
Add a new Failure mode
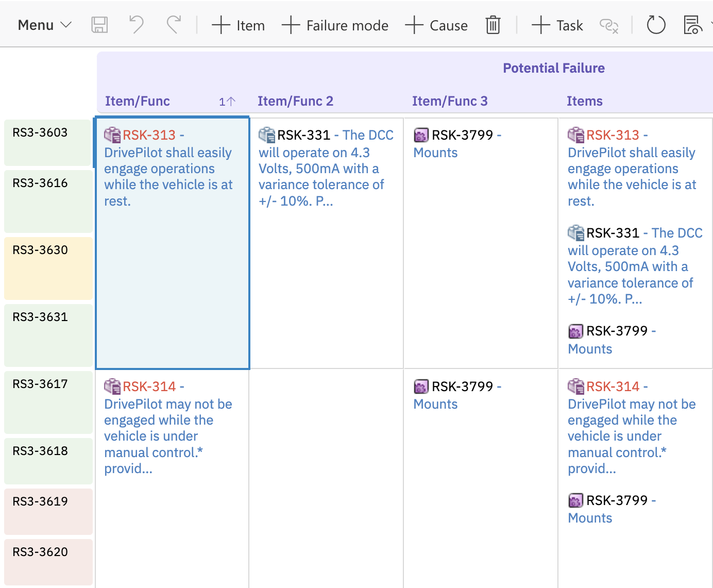[x=335, y=25]
